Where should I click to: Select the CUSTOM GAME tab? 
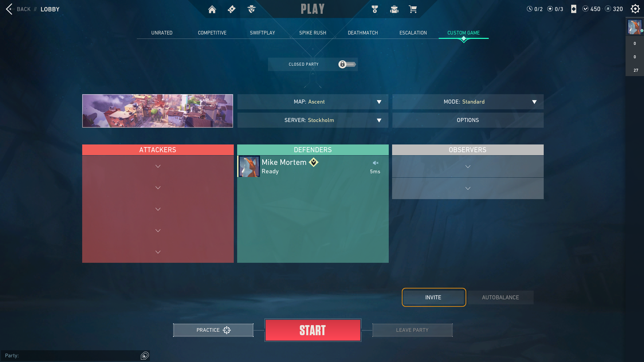click(x=464, y=33)
